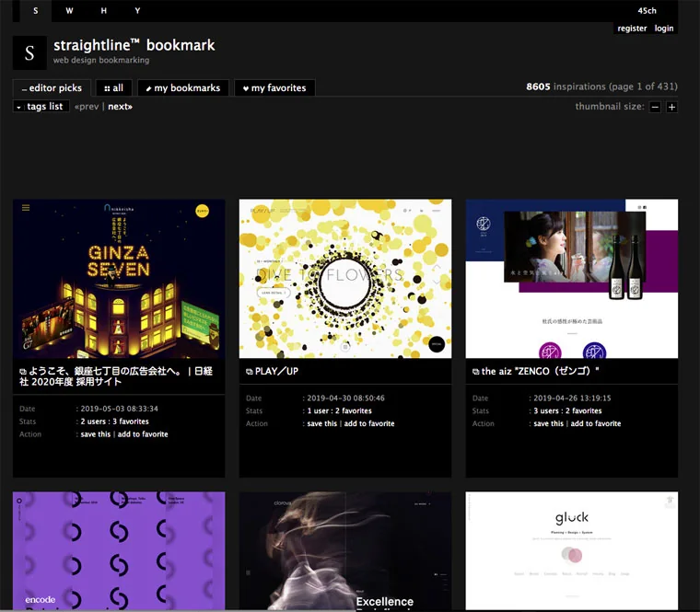This screenshot has width=700, height=612.
Task: Click save this under Ginza Seven card
Action: (x=96, y=434)
